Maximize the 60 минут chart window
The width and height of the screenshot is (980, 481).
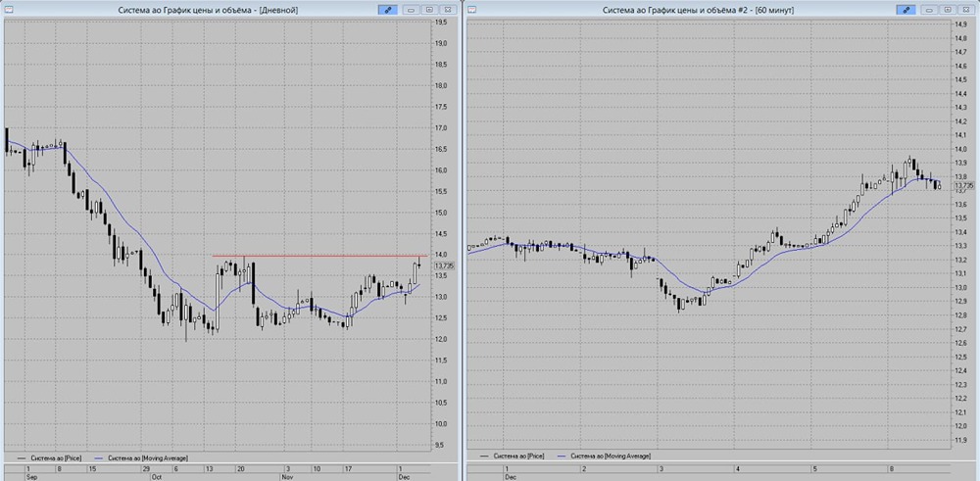click(x=948, y=10)
